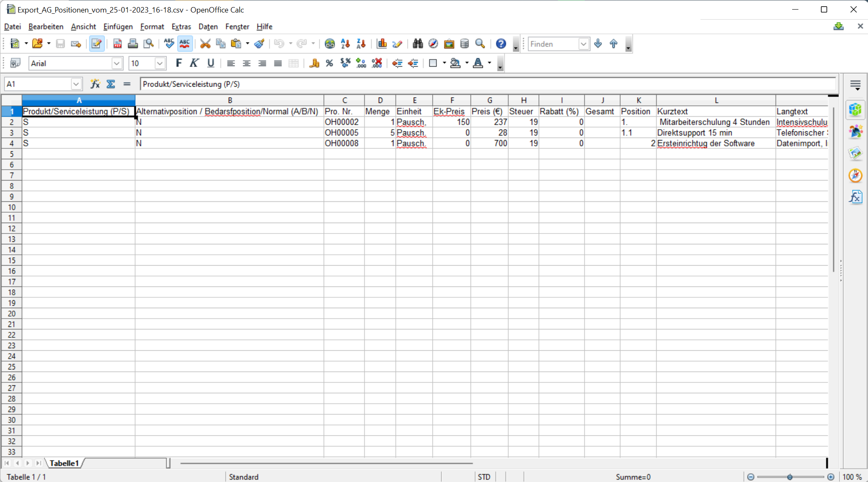The width and height of the screenshot is (868, 482).
Task: Click the Send document as e-mail icon
Action: [x=76, y=44]
